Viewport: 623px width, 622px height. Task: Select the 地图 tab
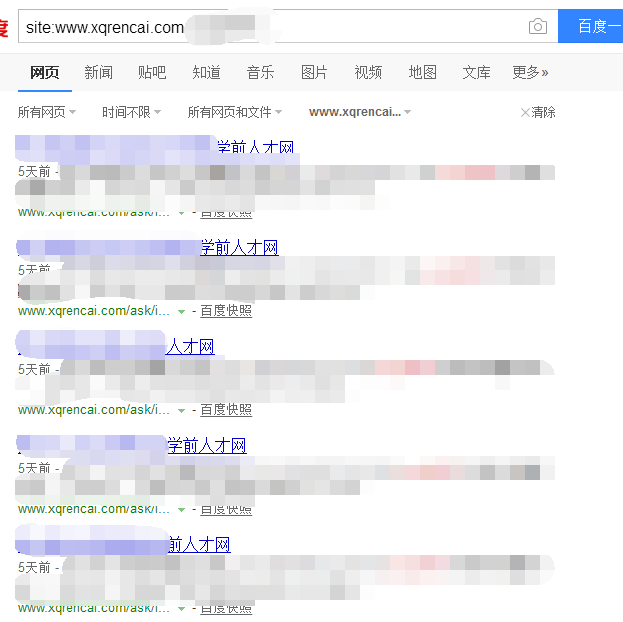tap(422, 72)
